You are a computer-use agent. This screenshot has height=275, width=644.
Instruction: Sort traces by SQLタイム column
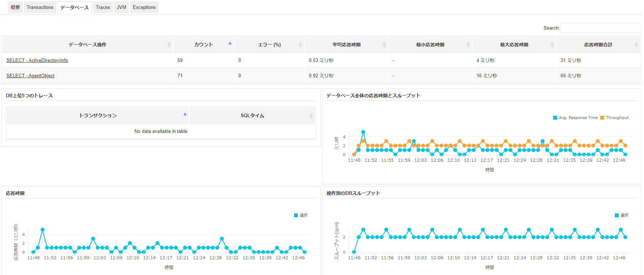[x=252, y=115]
